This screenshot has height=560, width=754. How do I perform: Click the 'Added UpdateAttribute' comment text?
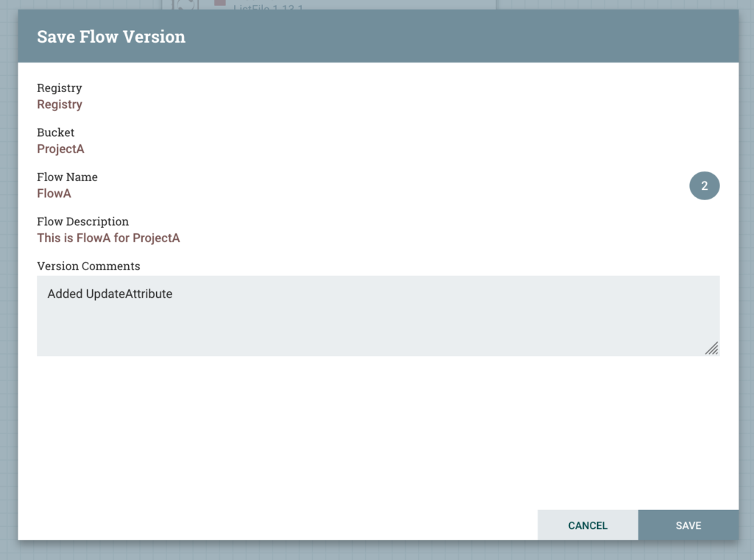[110, 294]
